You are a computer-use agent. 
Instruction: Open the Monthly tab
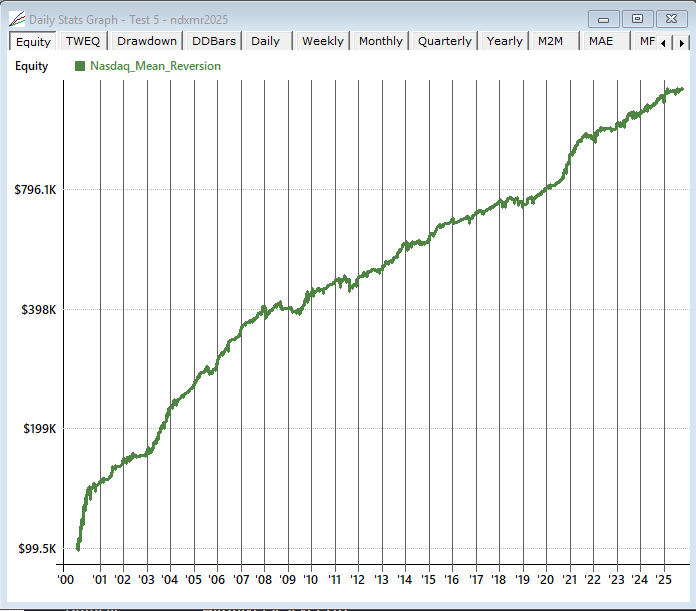click(x=380, y=41)
